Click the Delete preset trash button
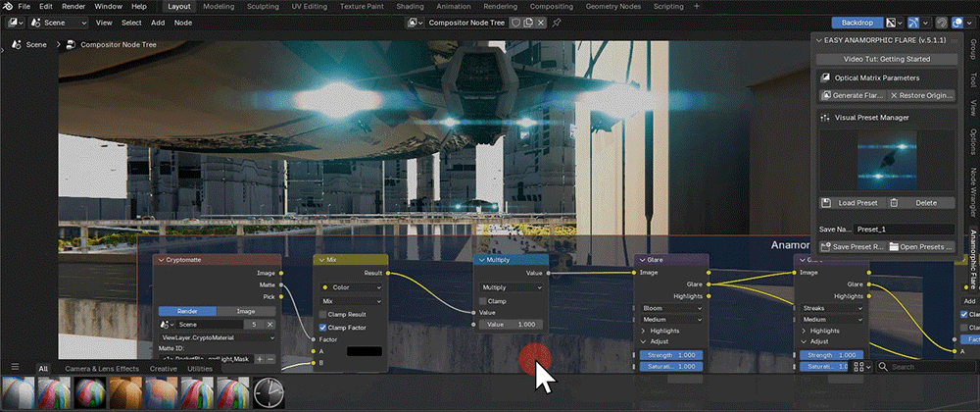 coord(920,202)
